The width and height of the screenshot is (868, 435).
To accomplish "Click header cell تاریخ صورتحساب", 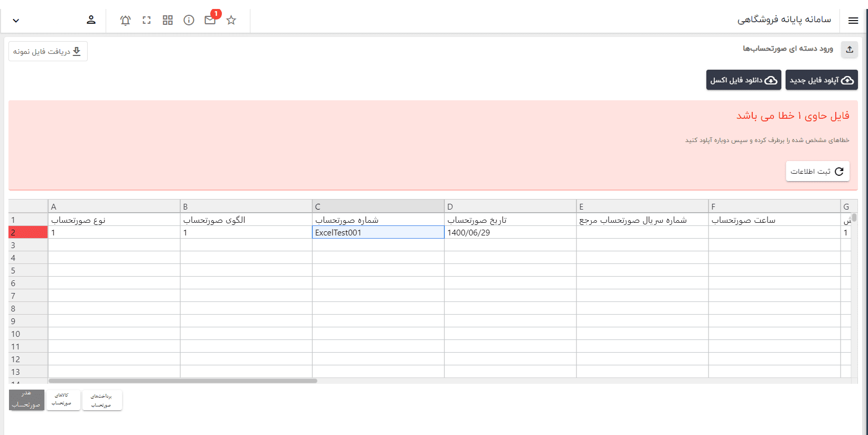I will pos(510,220).
